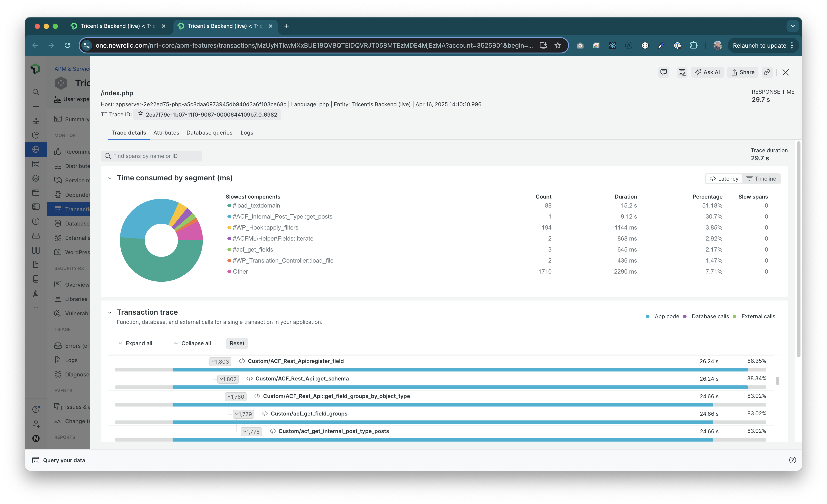Click the browser back arrow
827x504 pixels.
pyautogui.click(x=35, y=45)
